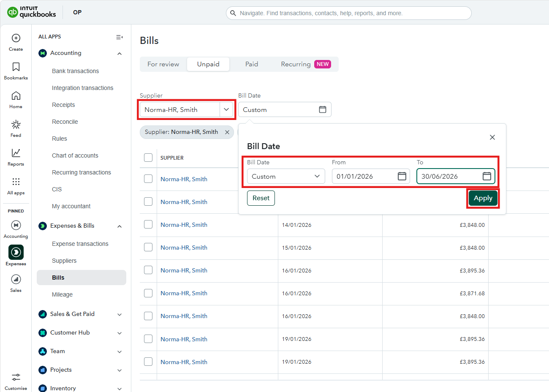Tick the select-all checkbox in table header

coord(148,158)
